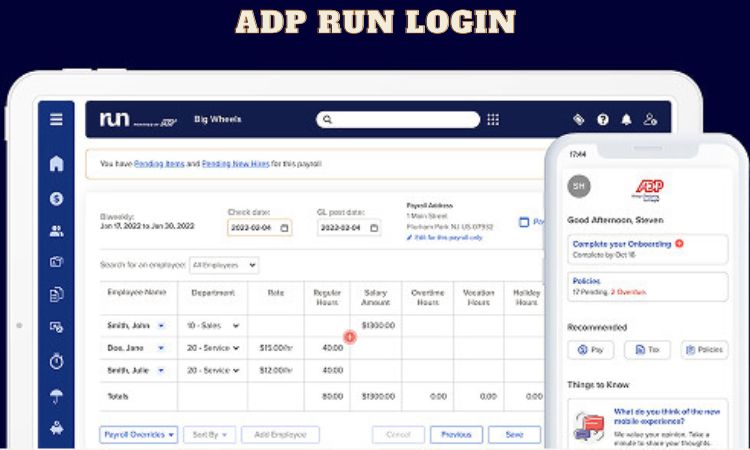
Task: Click the RUN powered by ADP logo
Action: (x=138, y=120)
